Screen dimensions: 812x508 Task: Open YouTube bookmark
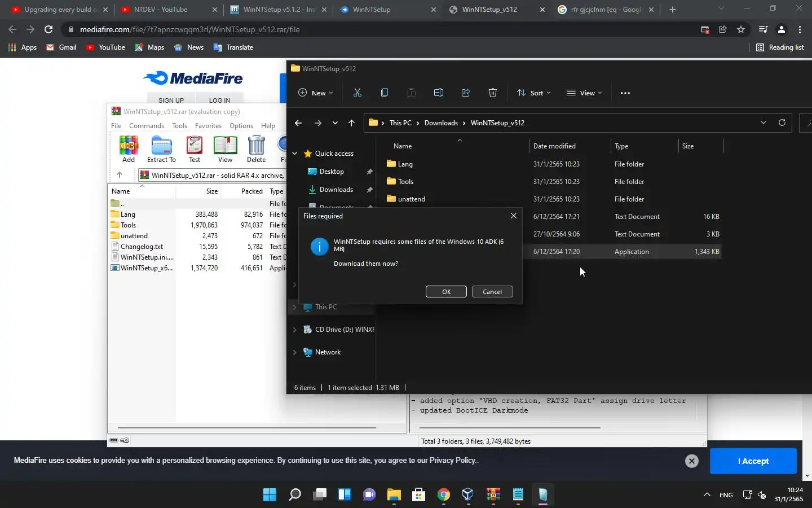coord(105,47)
